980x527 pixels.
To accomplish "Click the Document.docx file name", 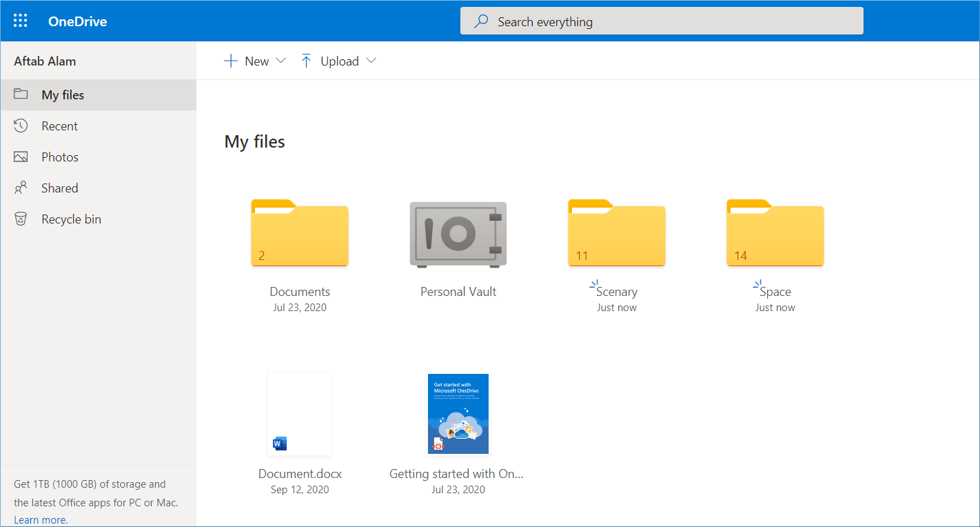I will (300, 474).
